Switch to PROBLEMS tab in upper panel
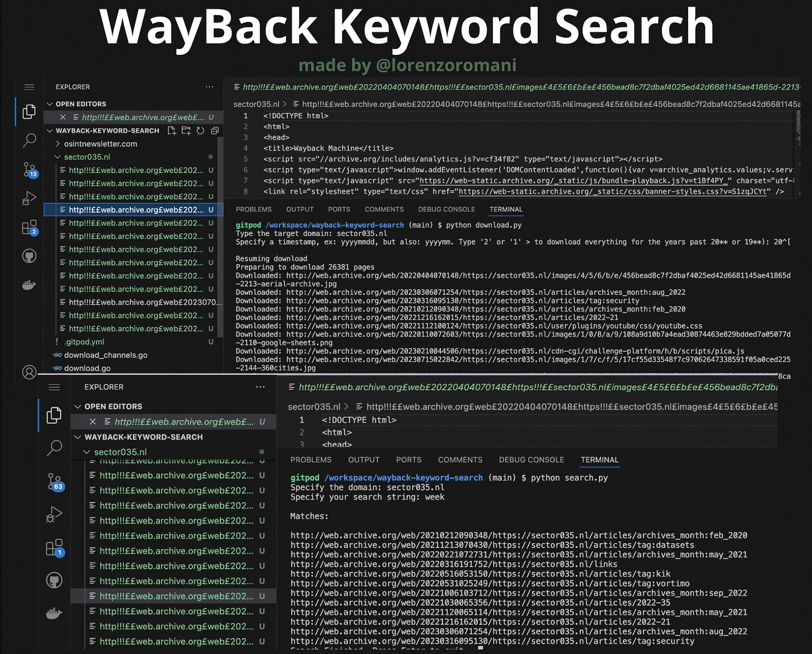The height and width of the screenshot is (654, 812). (x=254, y=210)
